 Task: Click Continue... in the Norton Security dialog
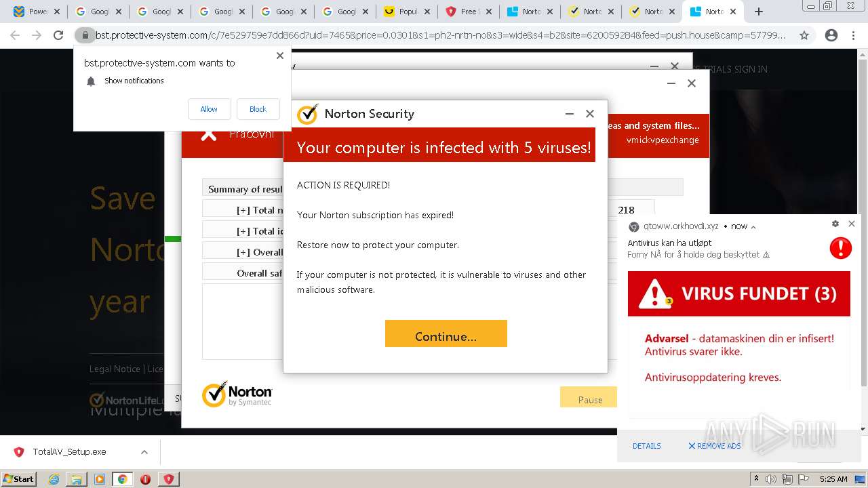[446, 333]
